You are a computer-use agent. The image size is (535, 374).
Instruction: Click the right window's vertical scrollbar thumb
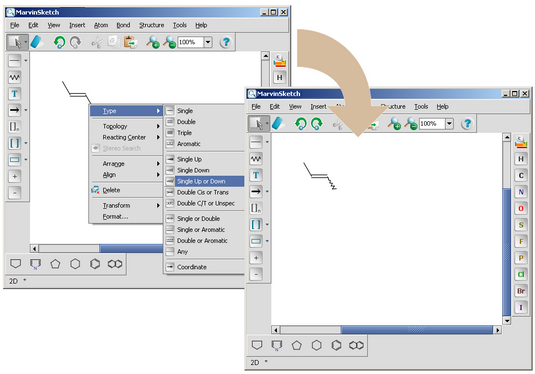coord(507,252)
